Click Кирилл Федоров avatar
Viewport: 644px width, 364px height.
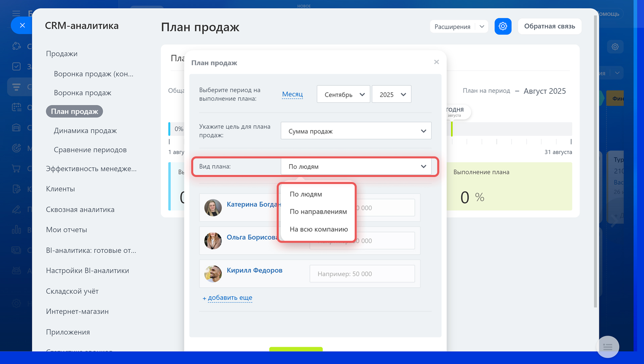[x=213, y=274]
